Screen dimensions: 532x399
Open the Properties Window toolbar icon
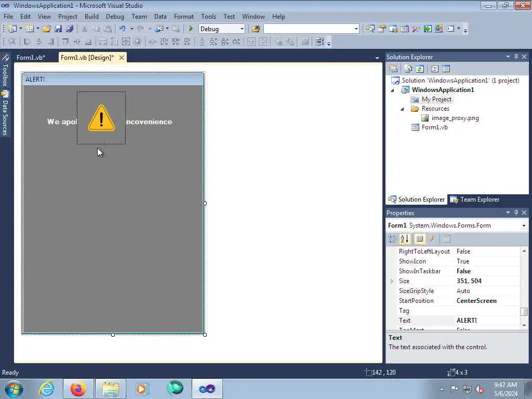coord(382,29)
